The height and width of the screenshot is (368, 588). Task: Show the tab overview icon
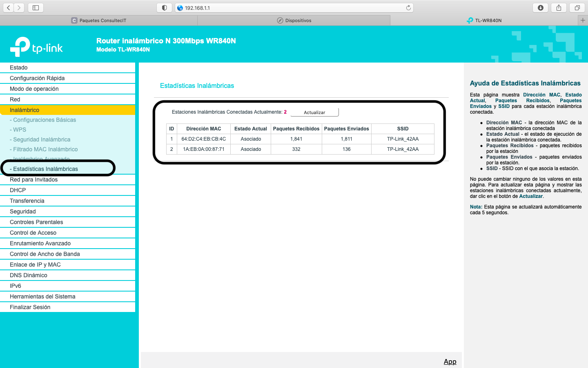577,8
